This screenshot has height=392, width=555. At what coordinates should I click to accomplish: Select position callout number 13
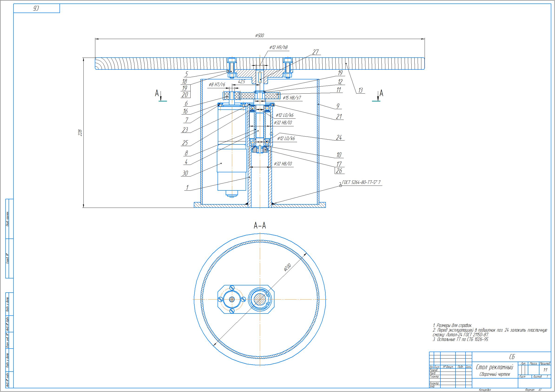(360, 90)
